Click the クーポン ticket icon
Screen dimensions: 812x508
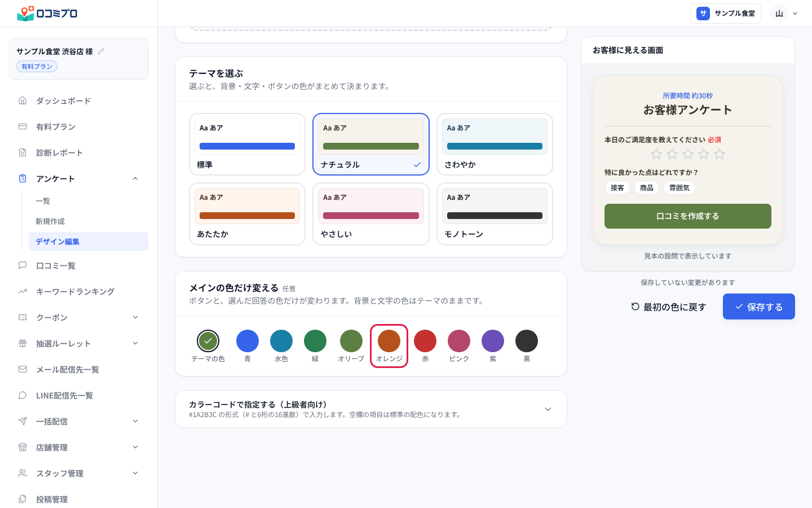coord(23,317)
